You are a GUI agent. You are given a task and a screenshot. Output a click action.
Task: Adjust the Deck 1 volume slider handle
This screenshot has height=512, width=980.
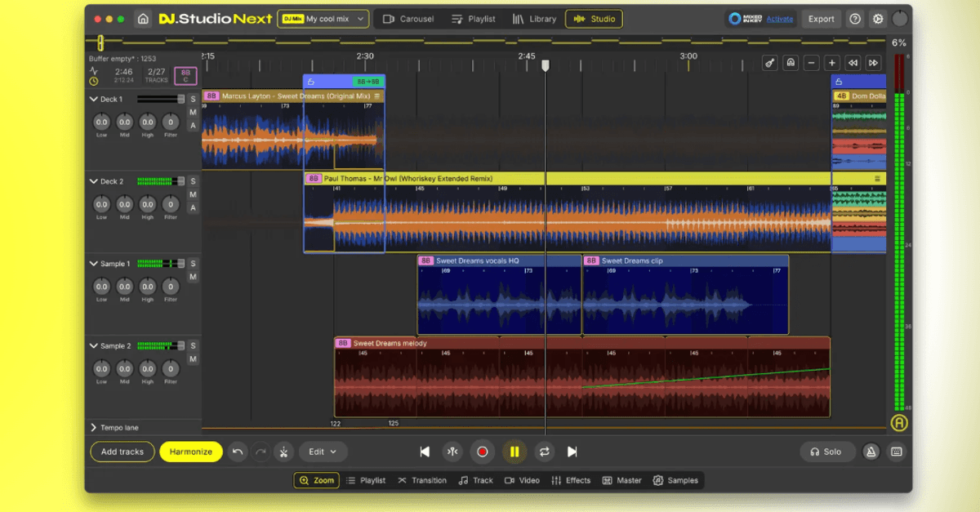tap(180, 100)
